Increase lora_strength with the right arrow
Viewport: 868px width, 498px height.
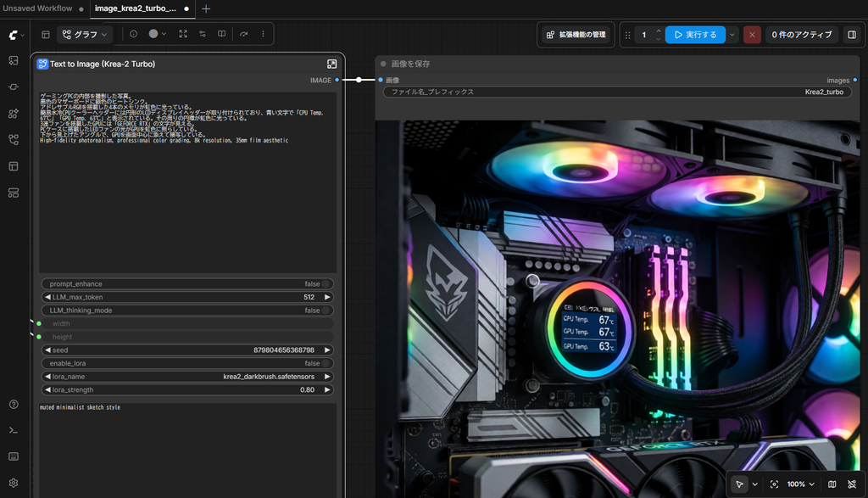(x=327, y=390)
